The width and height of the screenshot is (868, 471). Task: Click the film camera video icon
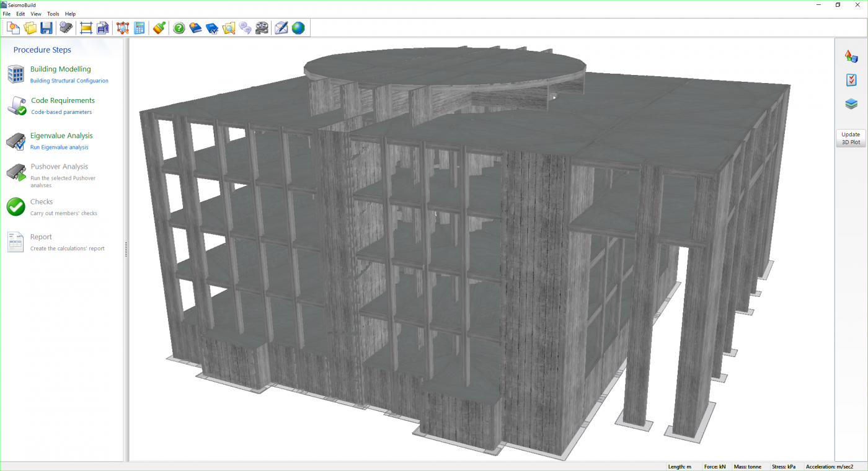[x=262, y=28]
